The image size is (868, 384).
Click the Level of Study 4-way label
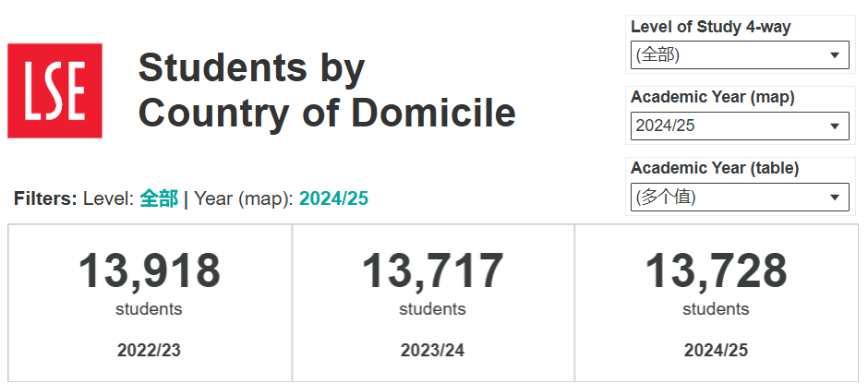click(710, 27)
